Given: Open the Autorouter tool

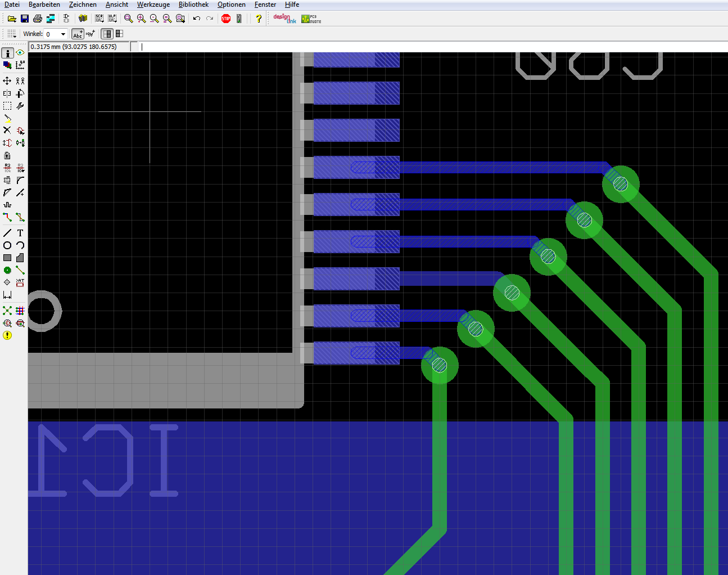Looking at the screenshot, I should click(20, 311).
